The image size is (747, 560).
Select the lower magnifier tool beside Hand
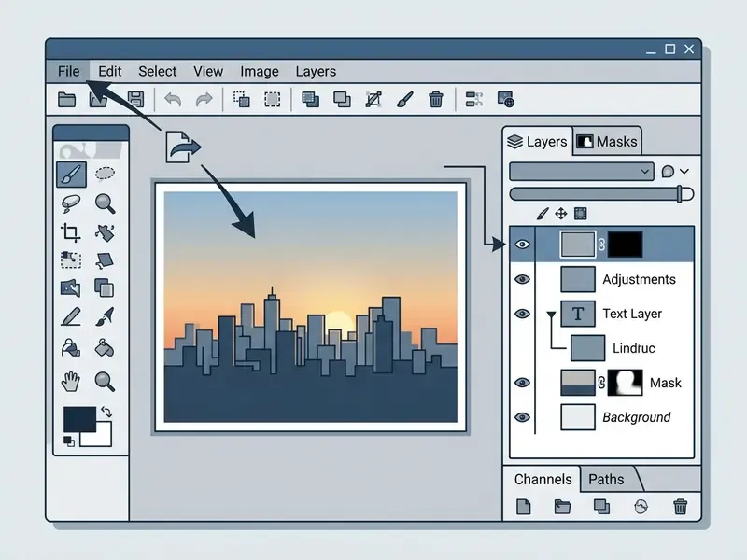click(x=105, y=382)
